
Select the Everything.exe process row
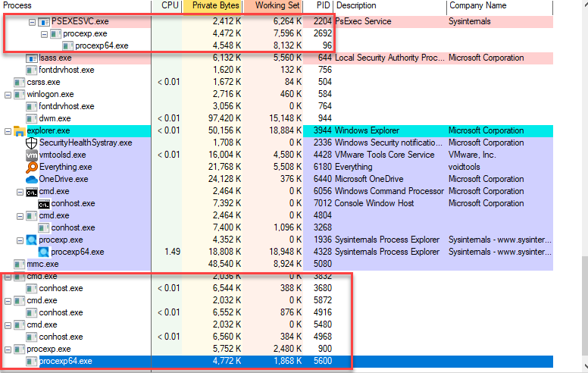tap(277, 168)
